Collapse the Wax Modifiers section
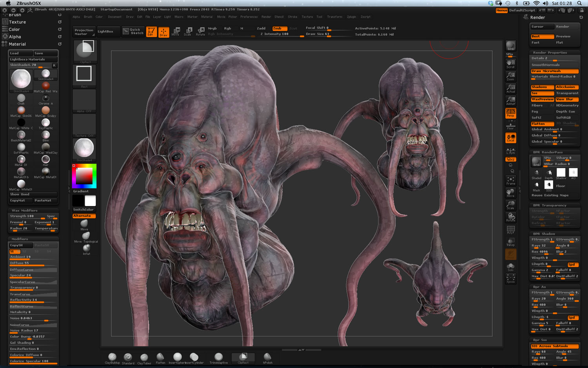This screenshot has height=368, width=588. coord(24,210)
